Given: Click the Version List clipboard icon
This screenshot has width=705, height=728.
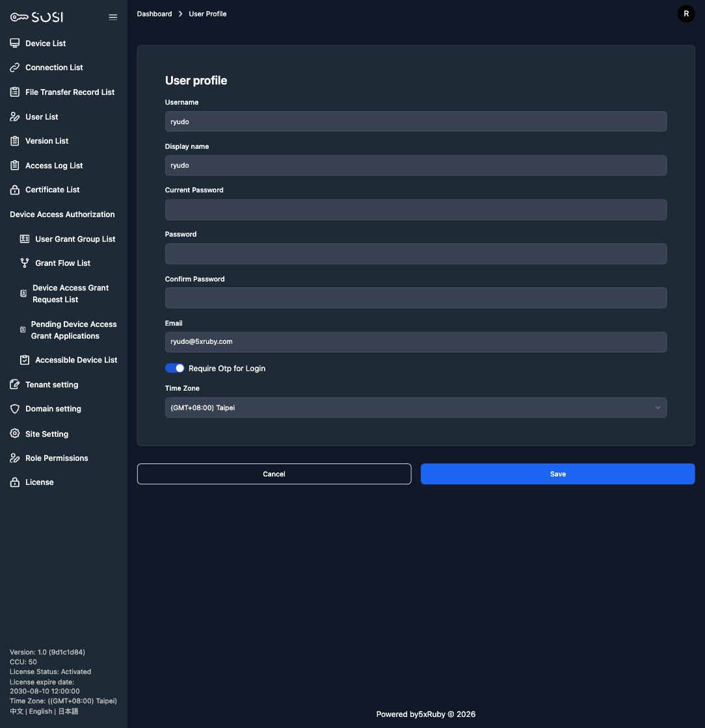Looking at the screenshot, I should pyautogui.click(x=15, y=140).
